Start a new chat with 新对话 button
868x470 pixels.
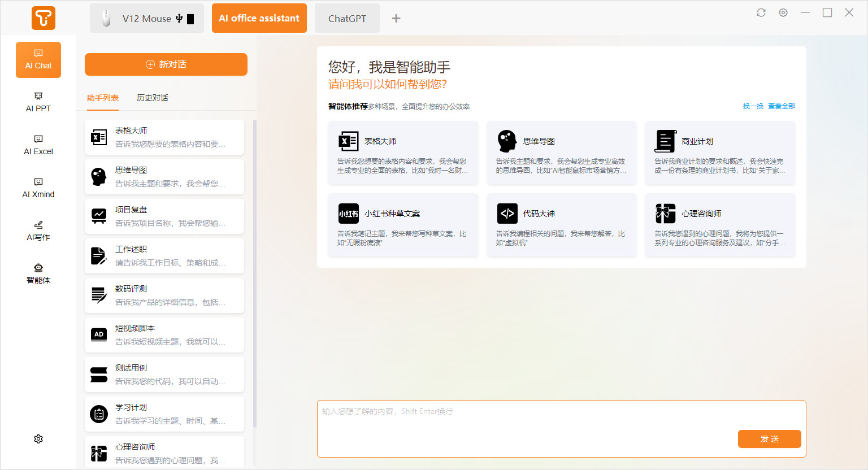[166, 64]
